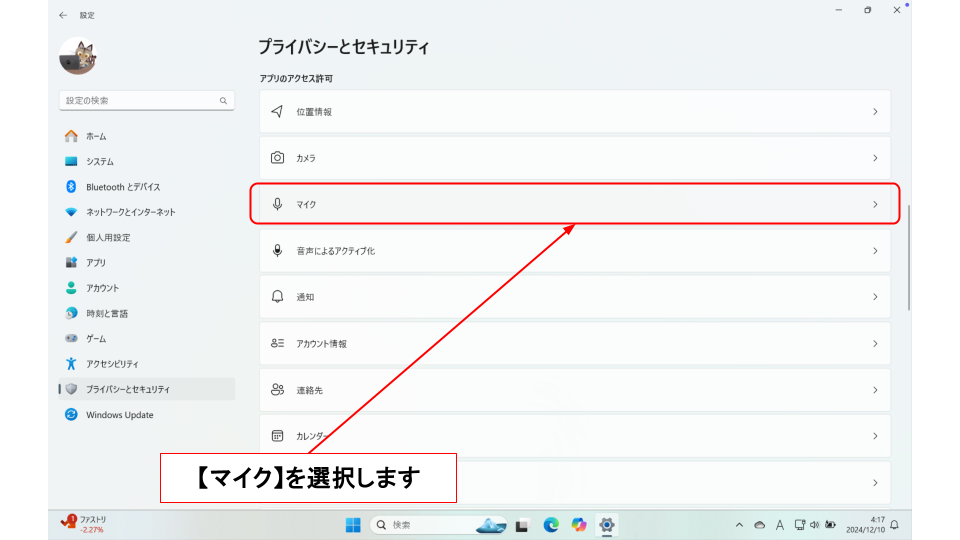Screen dimensions: 960x540
Task: Click the microphone icon in マイク row
Action: (278, 204)
